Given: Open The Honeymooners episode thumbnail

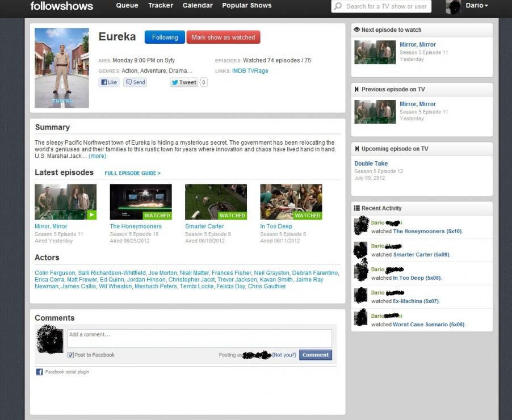Looking at the screenshot, I should point(141,202).
